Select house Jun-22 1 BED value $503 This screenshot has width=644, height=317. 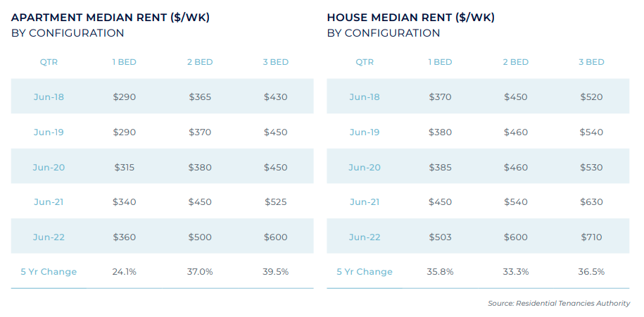(440, 237)
